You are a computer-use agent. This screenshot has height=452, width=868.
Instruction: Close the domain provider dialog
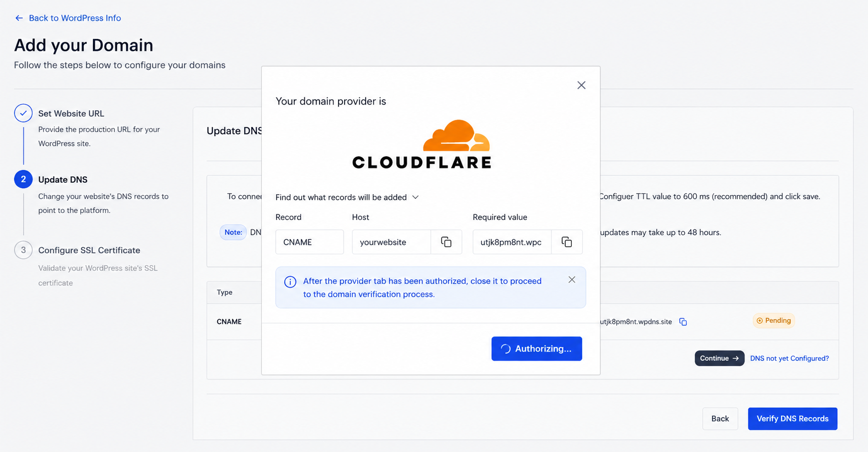(581, 85)
